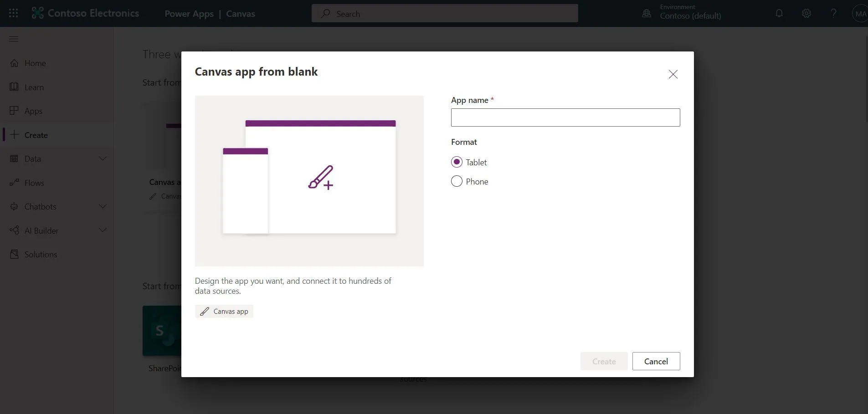Open the Home icon in the sidebar

coord(14,63)
